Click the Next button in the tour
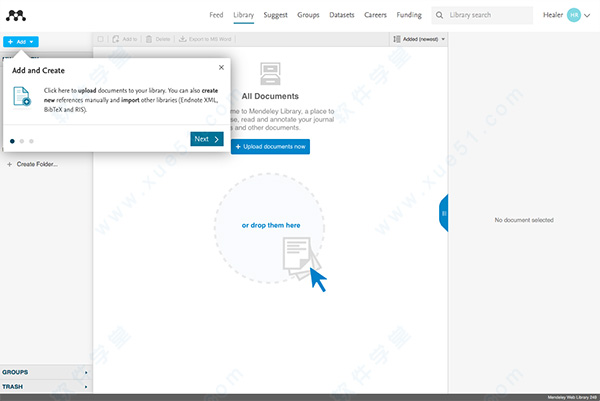 207,139
